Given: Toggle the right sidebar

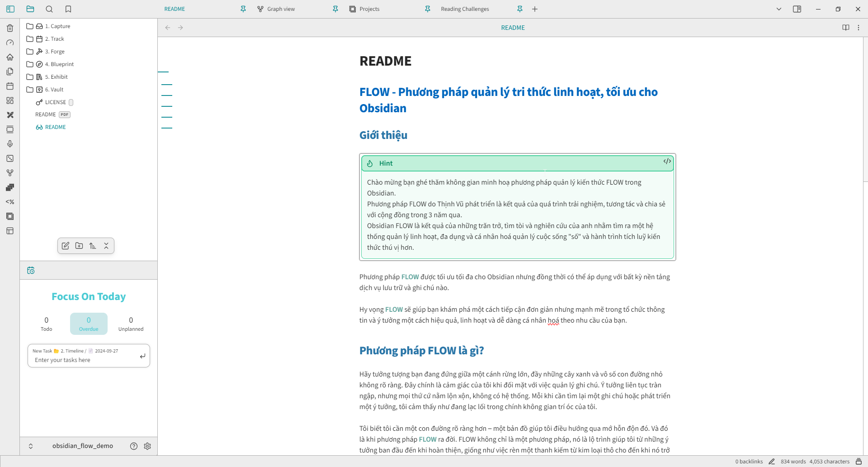Looking at the screenshot, I should pos(797,9).
